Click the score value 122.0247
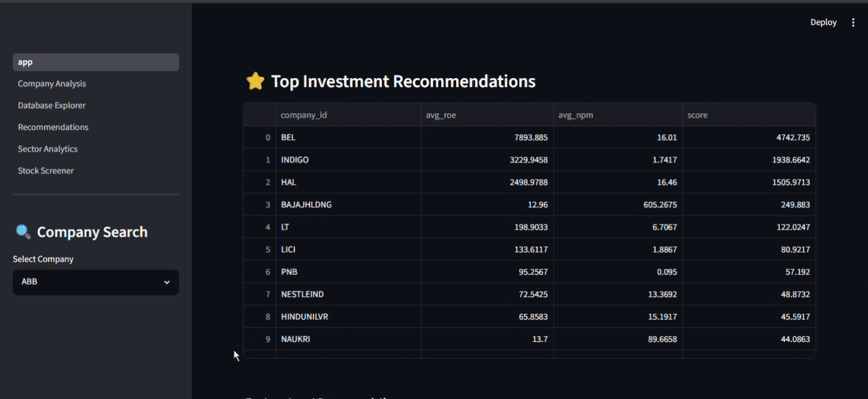This screenshot has width=868, height=399. [x=749, y=227]
